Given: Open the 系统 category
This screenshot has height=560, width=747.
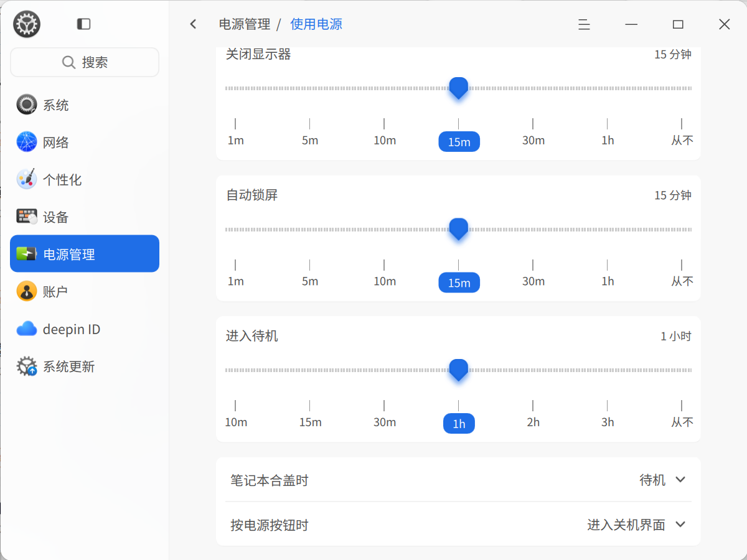Looking at the screenshot, I should [85, 105].
